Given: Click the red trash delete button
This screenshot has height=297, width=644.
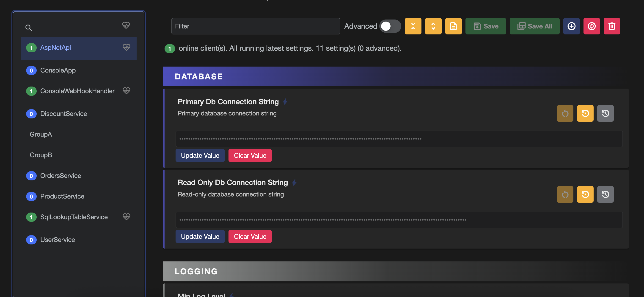Looking at the screenshot, I should tap(612, 26).
